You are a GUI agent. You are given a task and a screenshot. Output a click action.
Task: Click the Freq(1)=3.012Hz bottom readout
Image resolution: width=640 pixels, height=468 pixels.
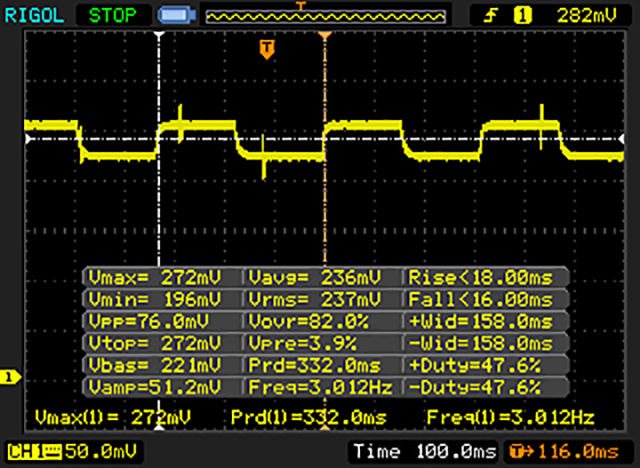(510, 417)
